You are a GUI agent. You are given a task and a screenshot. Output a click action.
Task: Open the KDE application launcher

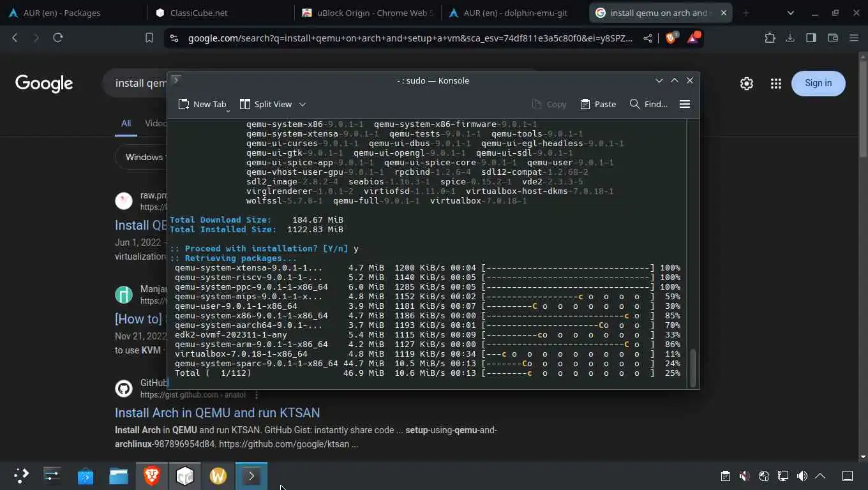point(21,475)
